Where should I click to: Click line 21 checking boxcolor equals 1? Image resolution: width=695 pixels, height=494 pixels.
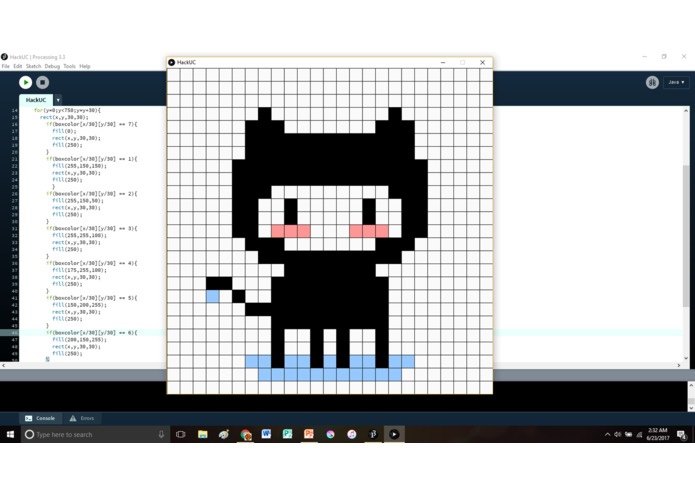point(92,159)
